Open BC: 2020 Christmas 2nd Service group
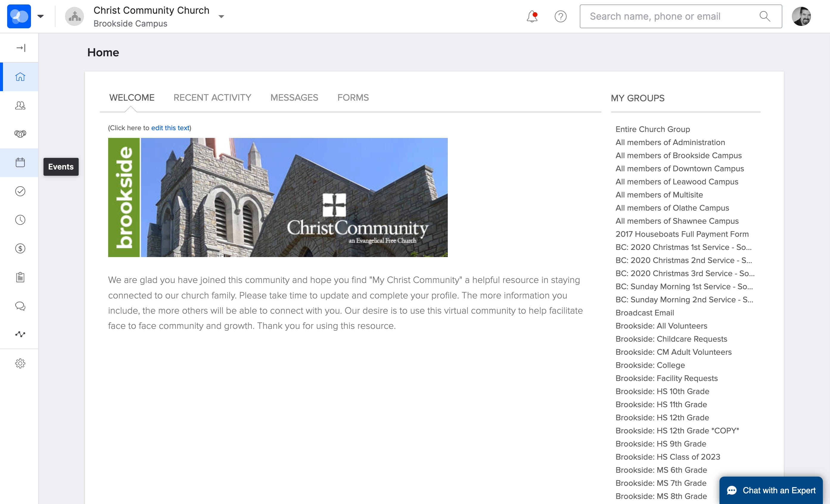This screenshot has width=830, height=504. click(684, 260)
